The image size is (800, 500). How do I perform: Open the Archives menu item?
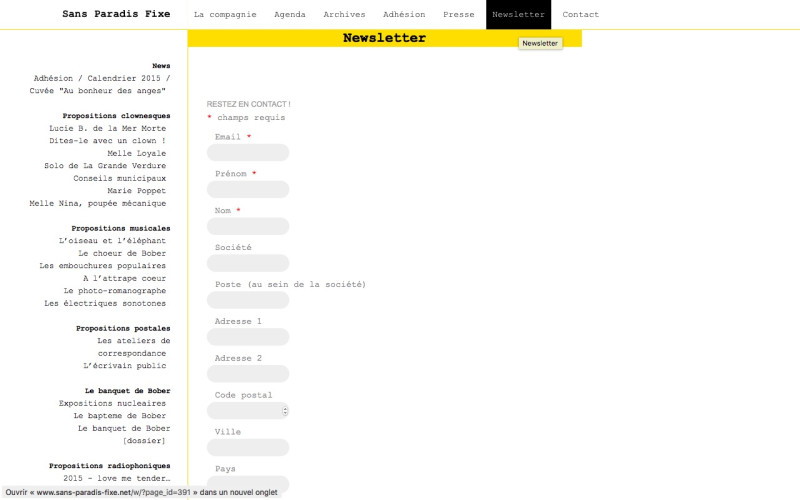pos(344,15)
